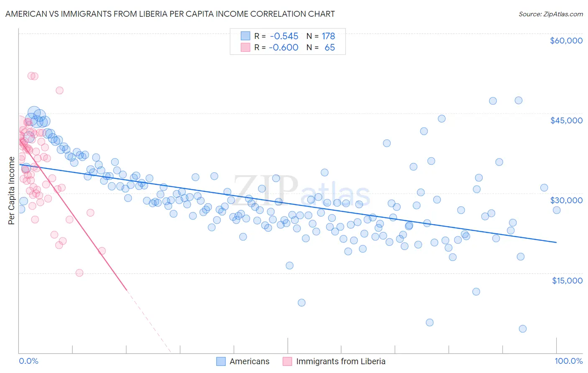Image resolution: width=588 pixels, height=373 pixels.
Task: Click the 0.0% x-axis label
Action: tap(28, 361)
